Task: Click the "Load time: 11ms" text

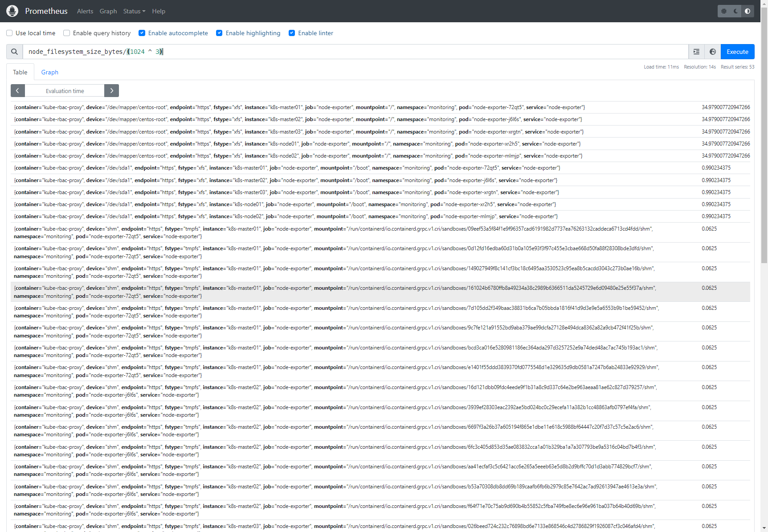Action: click(x=662, y=67)
